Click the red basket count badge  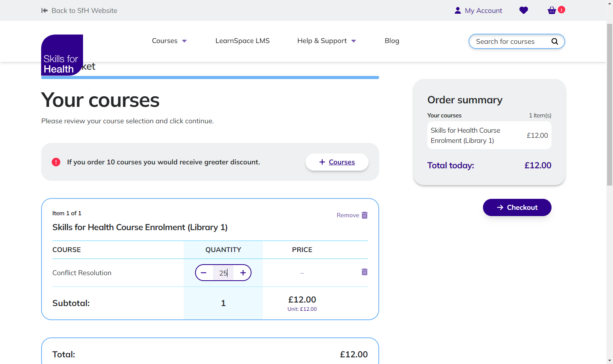click(561, 10)
